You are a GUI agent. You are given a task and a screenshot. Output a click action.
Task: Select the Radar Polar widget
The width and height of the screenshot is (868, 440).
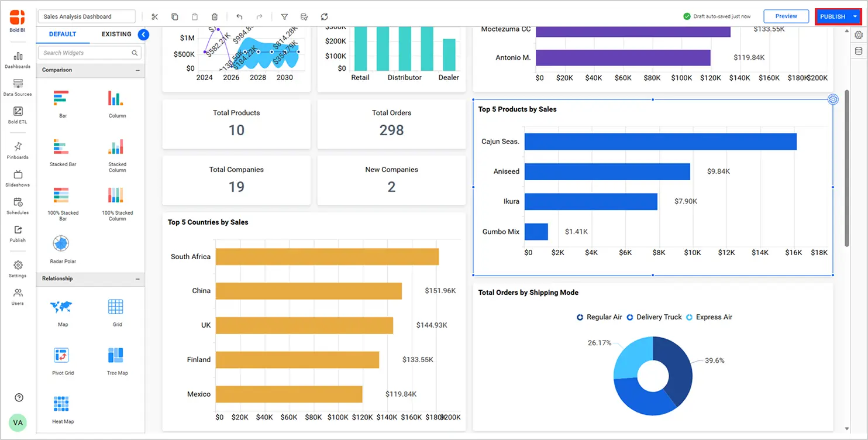(63, 249)
